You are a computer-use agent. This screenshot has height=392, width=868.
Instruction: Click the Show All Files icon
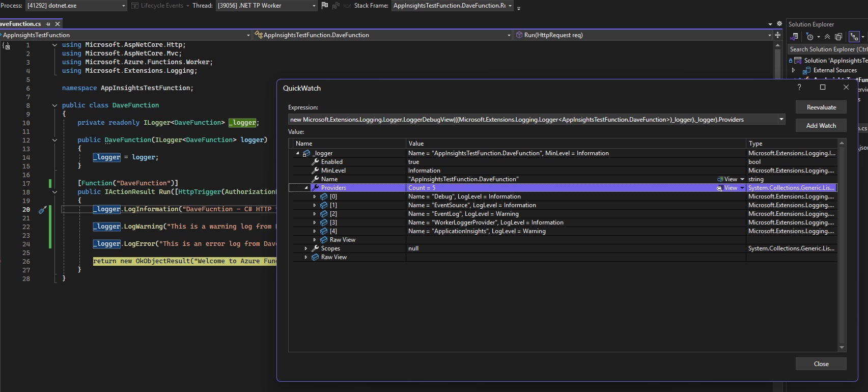[838, 37]
